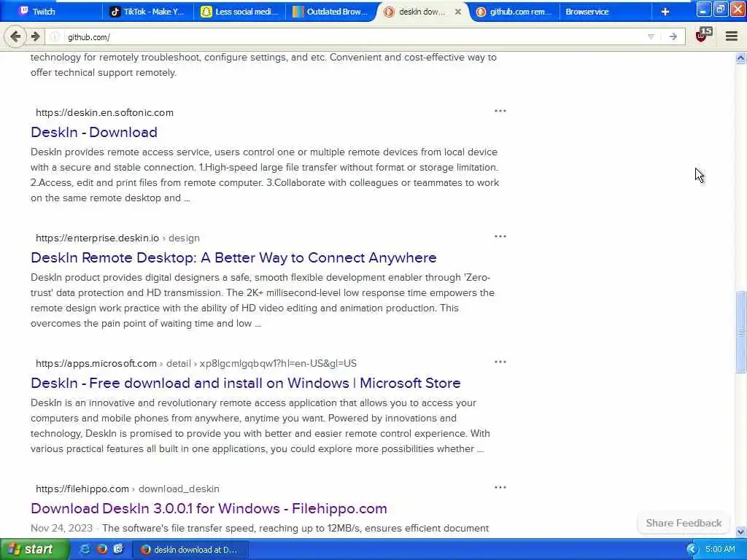Launch Internet Explorer from quick launch
The image size is (747, 560).
point(85,549)
